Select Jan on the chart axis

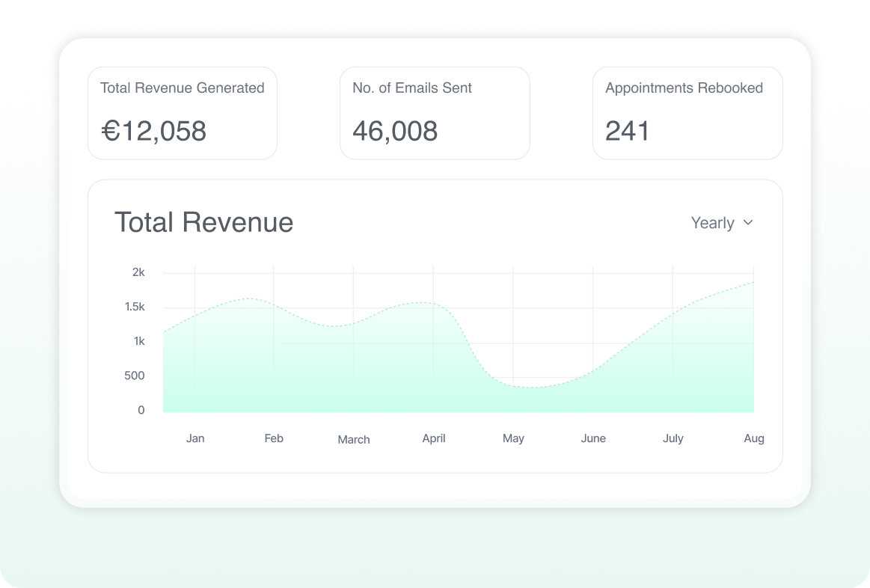195,438
